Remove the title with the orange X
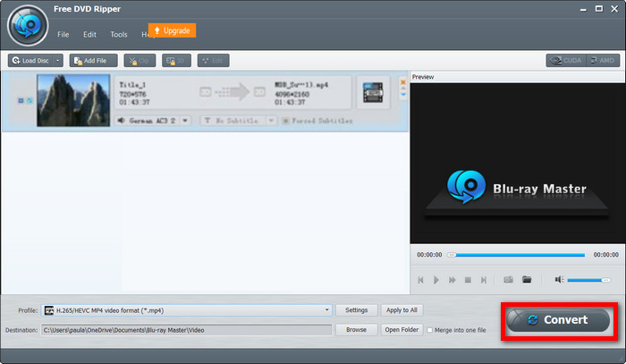This screenshot has width=626, height=364. coord(403,81)
